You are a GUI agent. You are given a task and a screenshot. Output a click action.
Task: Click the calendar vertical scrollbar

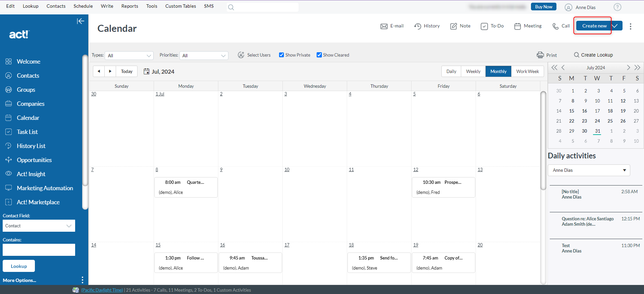(x=543, y=141)
